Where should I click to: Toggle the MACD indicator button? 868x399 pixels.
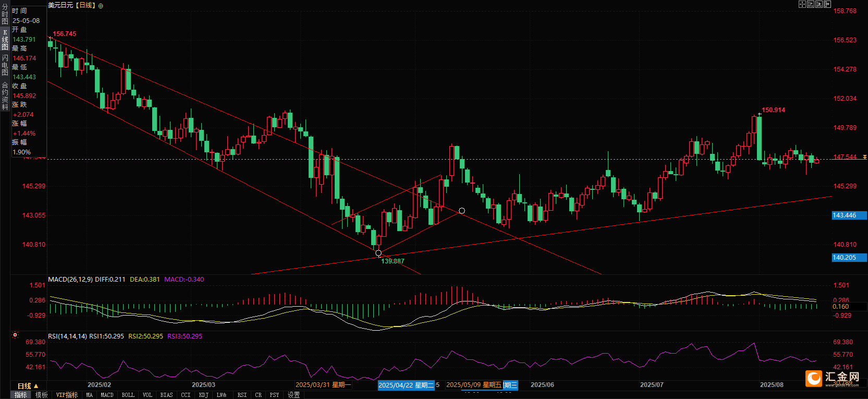(x=107, y=395)
